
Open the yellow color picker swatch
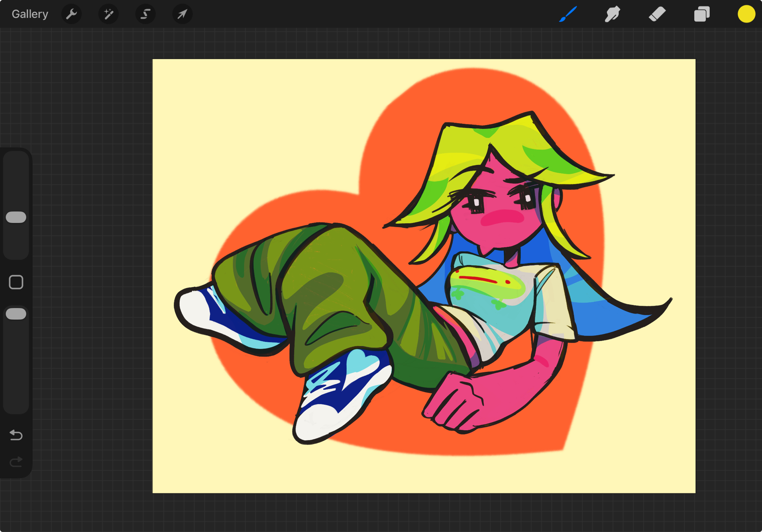pos(746,14)
